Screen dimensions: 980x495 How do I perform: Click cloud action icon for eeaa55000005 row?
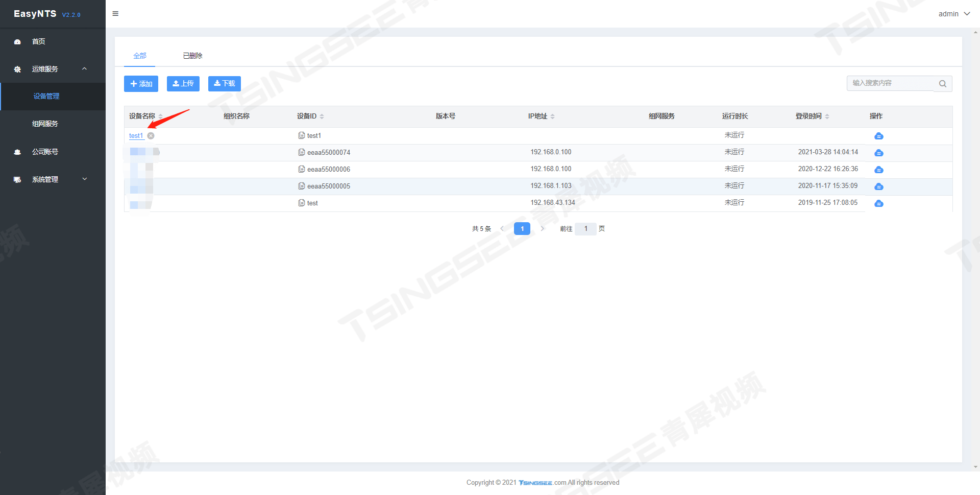tap(879, 186)
